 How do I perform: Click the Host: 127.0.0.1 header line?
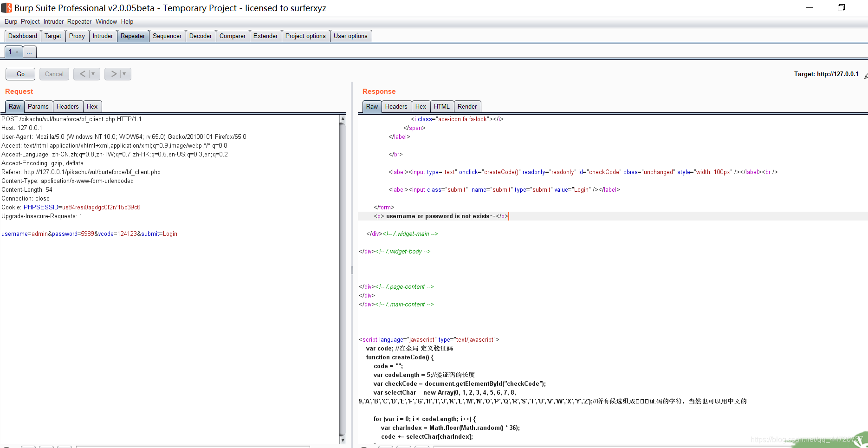click(x=22, y=128)
